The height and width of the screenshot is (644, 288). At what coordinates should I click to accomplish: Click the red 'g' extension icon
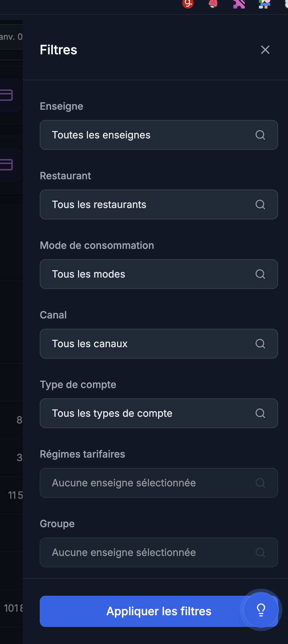coord(188,4)
